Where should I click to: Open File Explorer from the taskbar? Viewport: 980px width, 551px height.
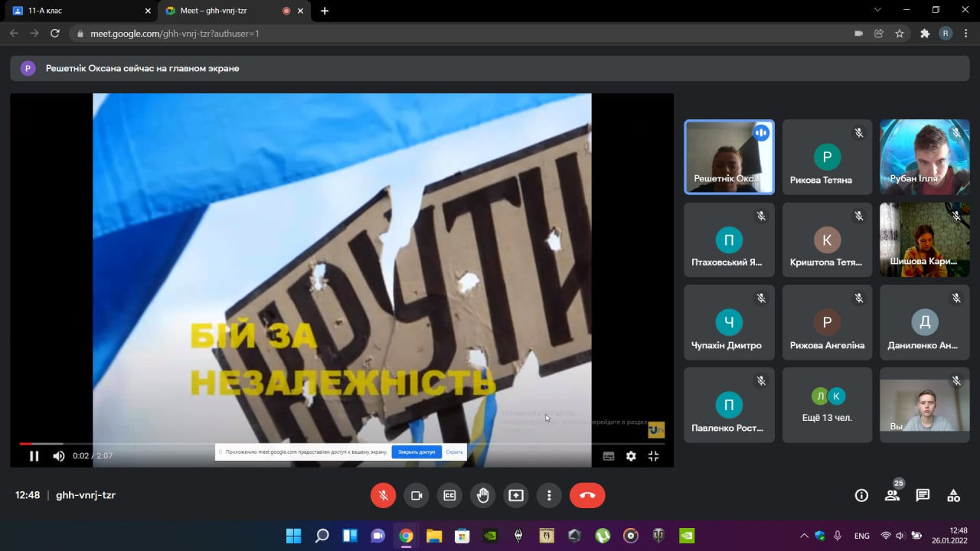click(434, 536)
